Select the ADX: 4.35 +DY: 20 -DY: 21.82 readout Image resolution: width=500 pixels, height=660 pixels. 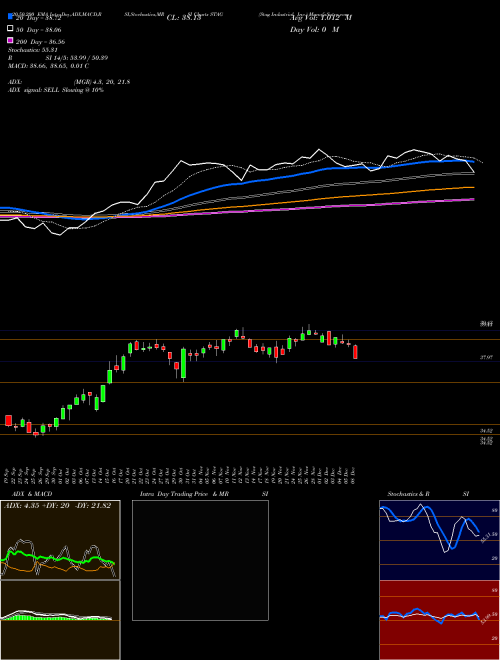tap(57, 505)
